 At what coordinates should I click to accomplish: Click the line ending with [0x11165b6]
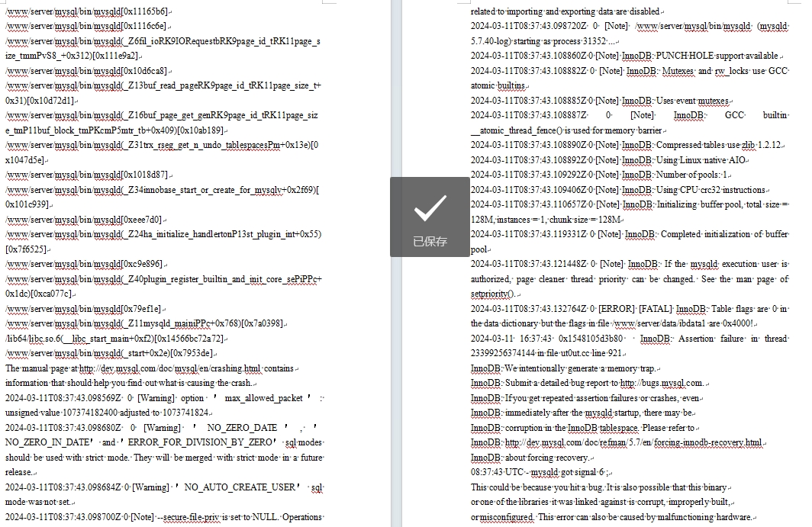86,11
